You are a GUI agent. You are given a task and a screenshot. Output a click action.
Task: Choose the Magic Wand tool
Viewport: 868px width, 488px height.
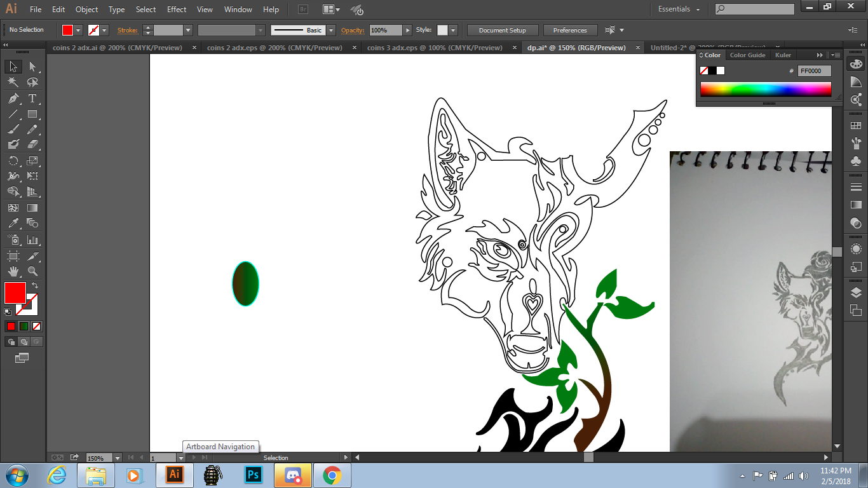13,83
